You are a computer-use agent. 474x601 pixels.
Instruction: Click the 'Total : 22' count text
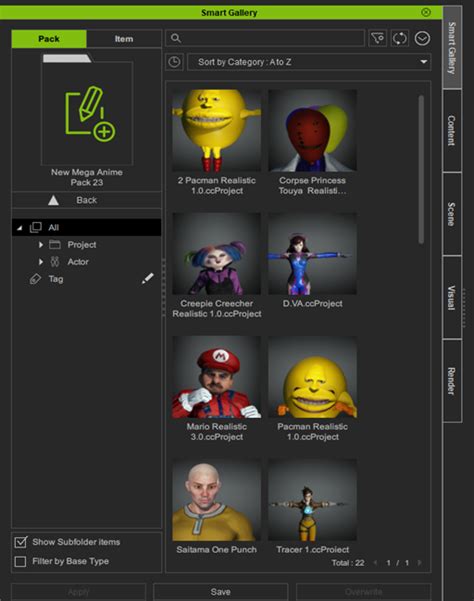coord(348,563)
